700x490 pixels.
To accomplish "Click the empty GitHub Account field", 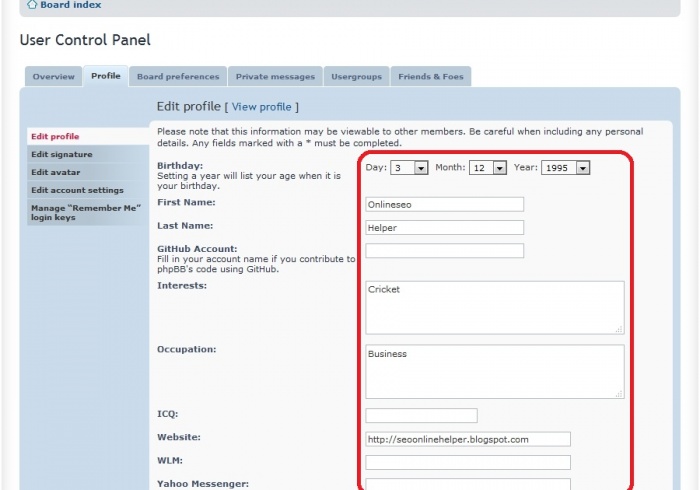I will 444,250.
